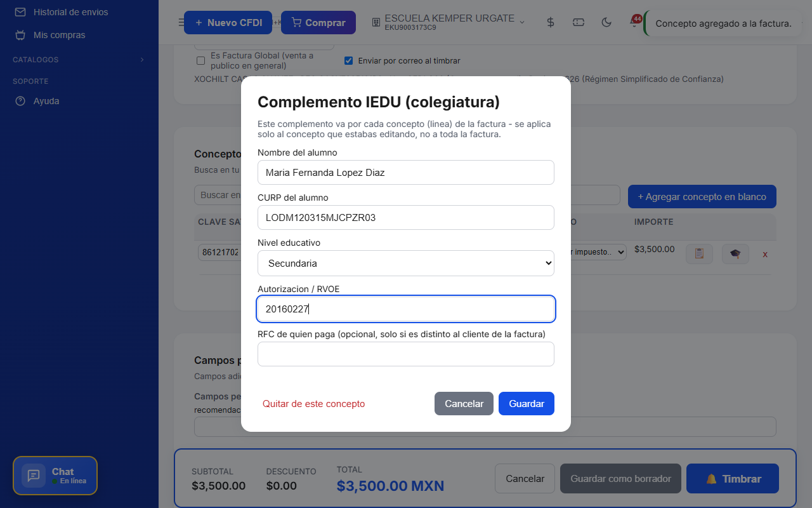Viewport: 812px width, 508px height.
Task: Open the hamburger menu icon in header
Action: coord(181,23)
